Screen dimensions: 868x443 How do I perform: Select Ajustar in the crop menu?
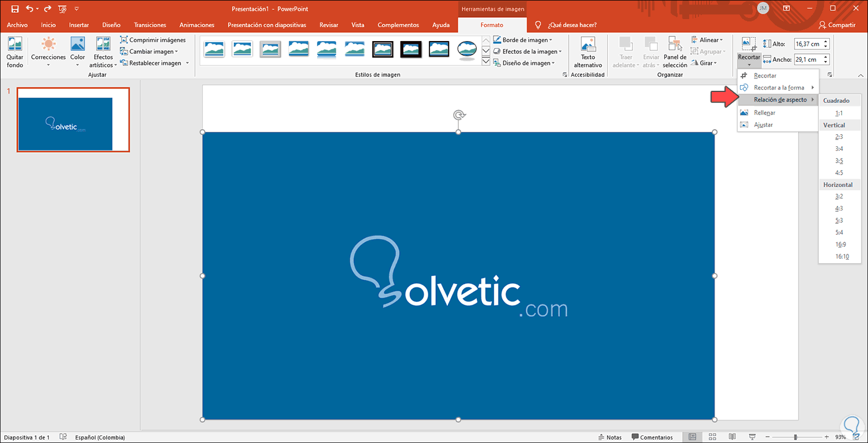[x=777, y=125]
